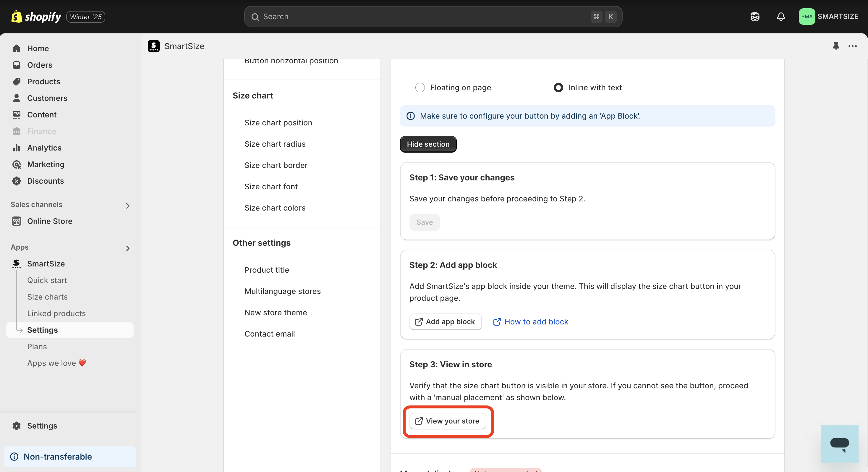Click the Home house icon

coord(17,48)
